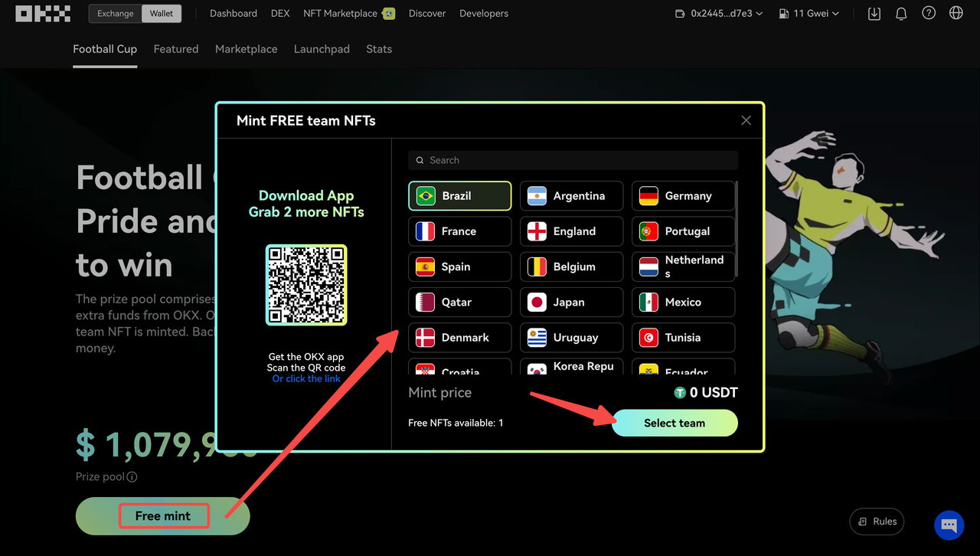The width and height of the screenshot is (980, 556).
Task: Click the download icon in top bar
Action: coord(874,14)
